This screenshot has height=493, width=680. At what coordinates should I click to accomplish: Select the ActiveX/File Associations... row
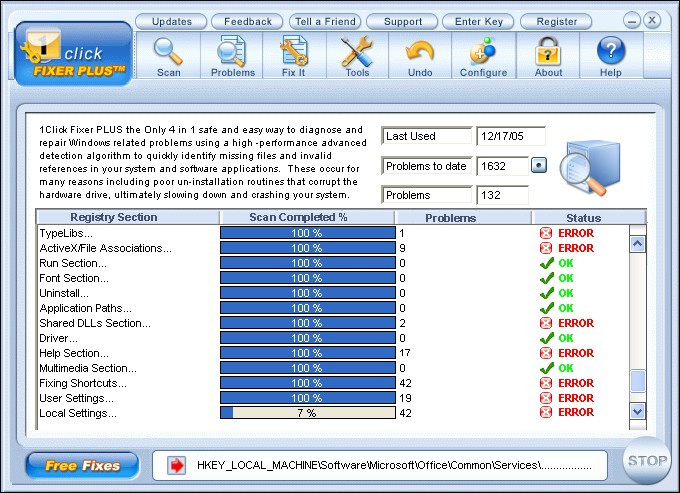[105, 248]
